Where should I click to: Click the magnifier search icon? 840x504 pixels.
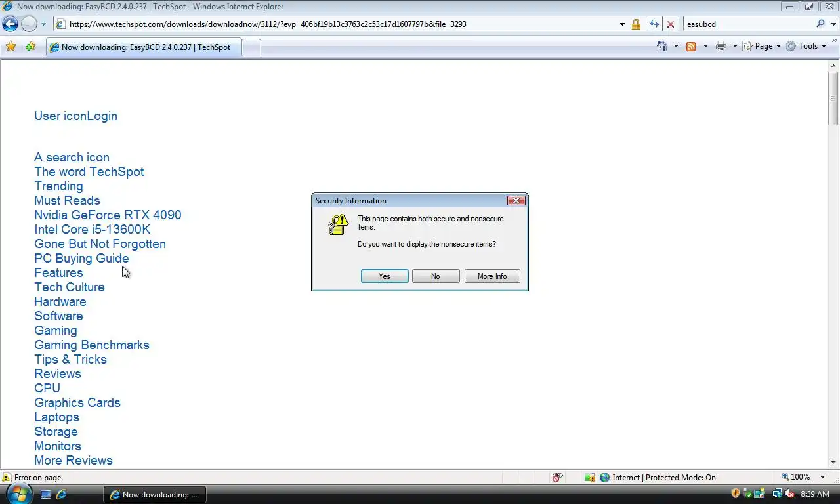(x=820, y=24)
